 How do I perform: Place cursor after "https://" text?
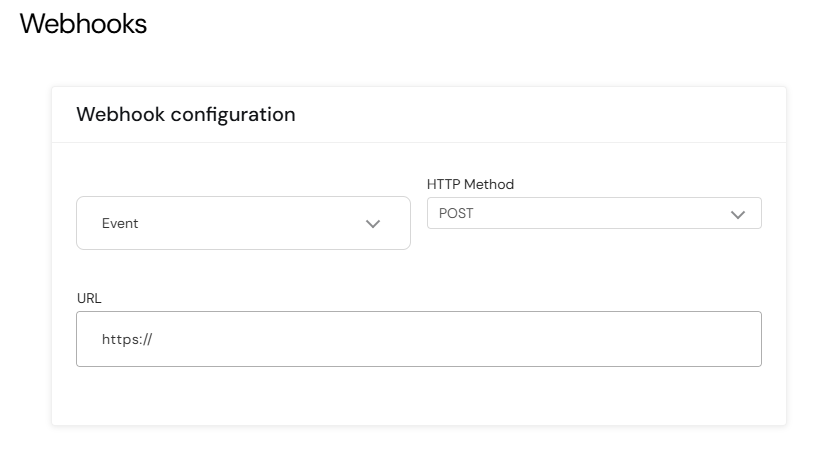[153, 339]
